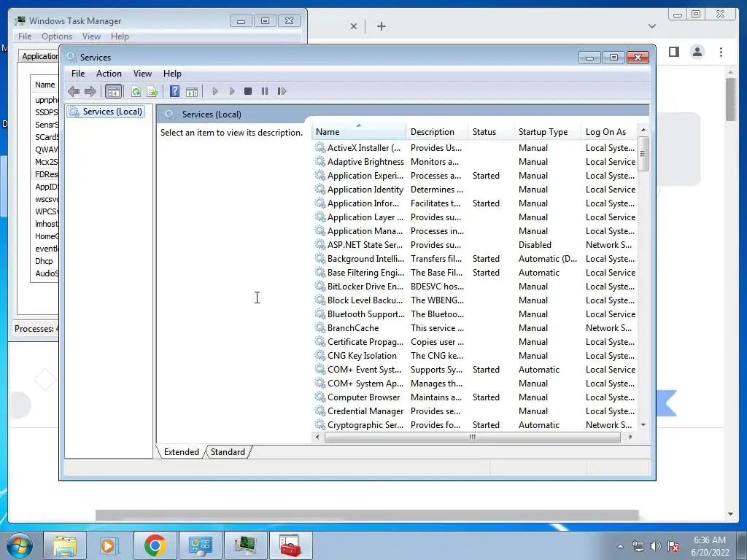Select the ASP.NET State Service row
Image resolution: width=747 pixels, height=560 pixels.
pyautogui.click(x=475, y=245)
